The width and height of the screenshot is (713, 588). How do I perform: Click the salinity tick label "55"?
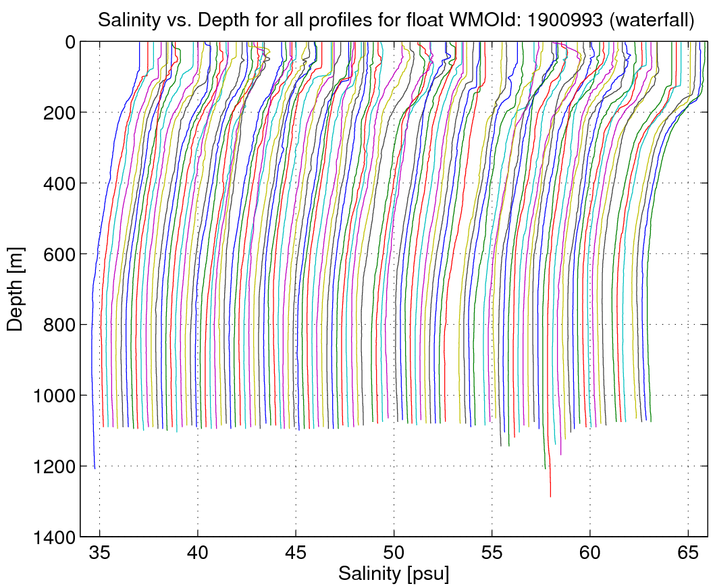click(492, 552)
